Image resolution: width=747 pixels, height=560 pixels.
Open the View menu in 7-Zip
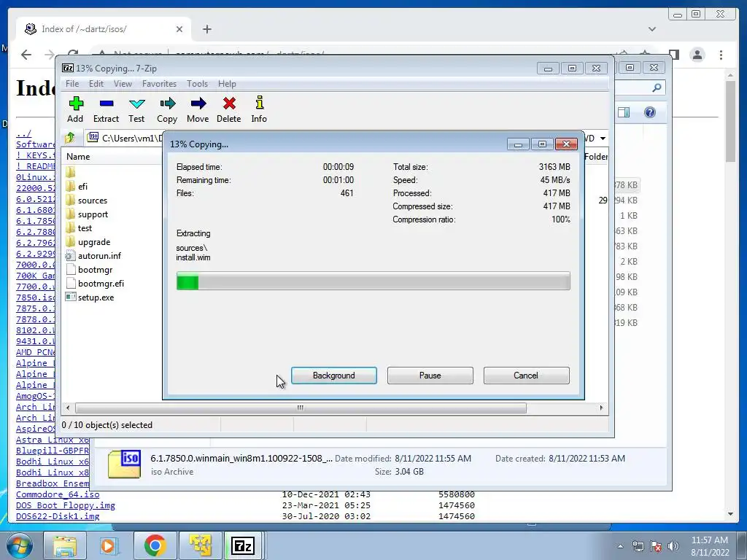click(123, 84)
